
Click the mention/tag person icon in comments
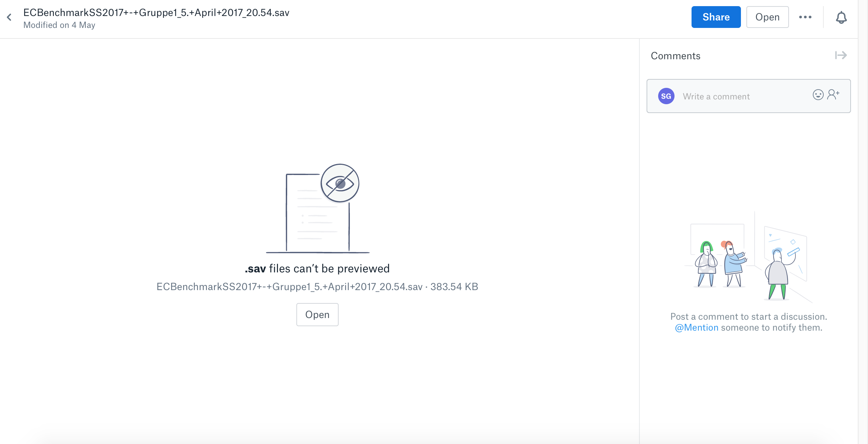[834, 96]
